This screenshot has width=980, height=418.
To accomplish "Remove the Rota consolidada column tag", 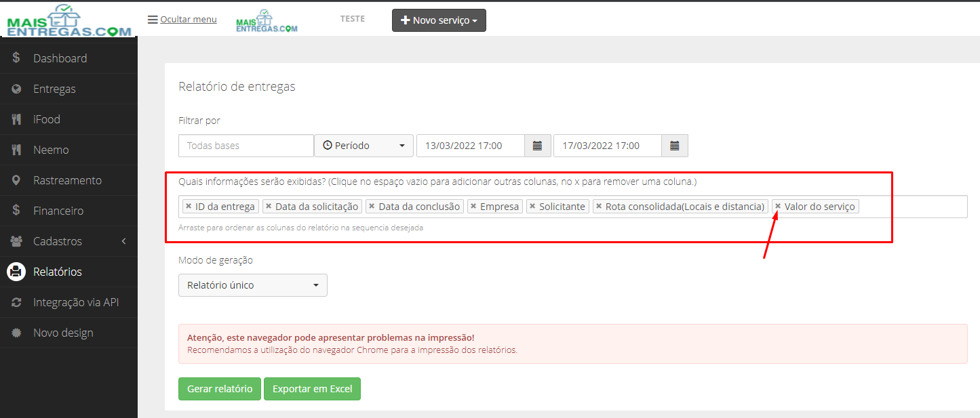I will pos(599,206).
